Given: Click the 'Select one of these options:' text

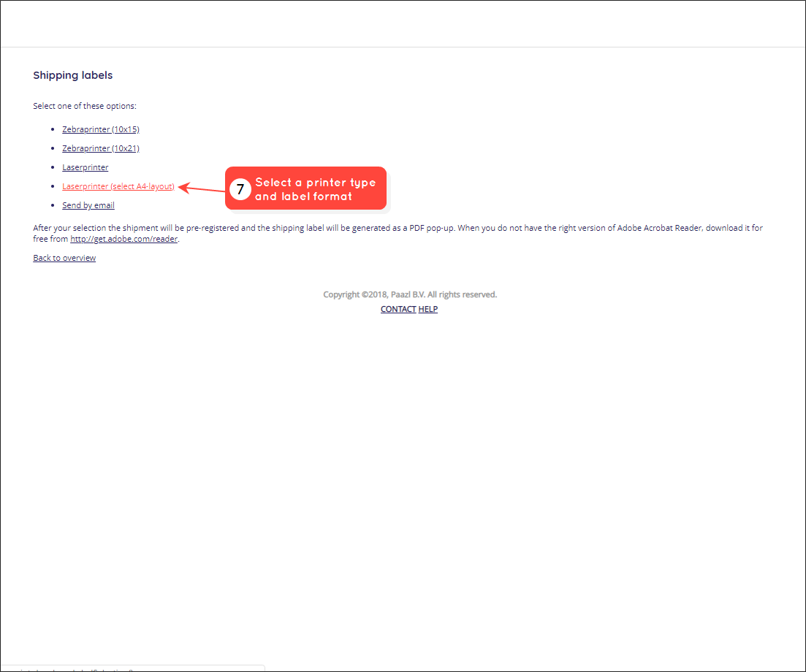Looking at the screenshot, I should [x=85, y=107].
